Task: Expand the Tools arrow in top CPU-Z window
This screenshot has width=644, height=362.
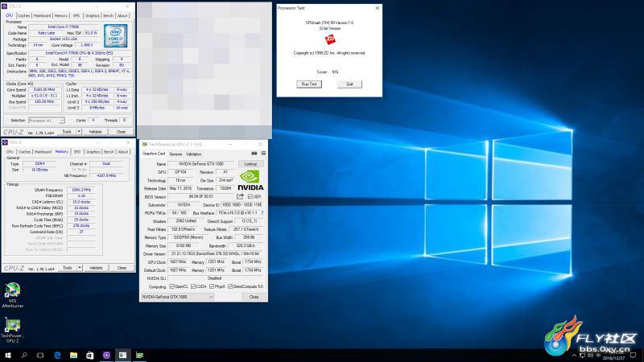Action: tap(79, 132)
